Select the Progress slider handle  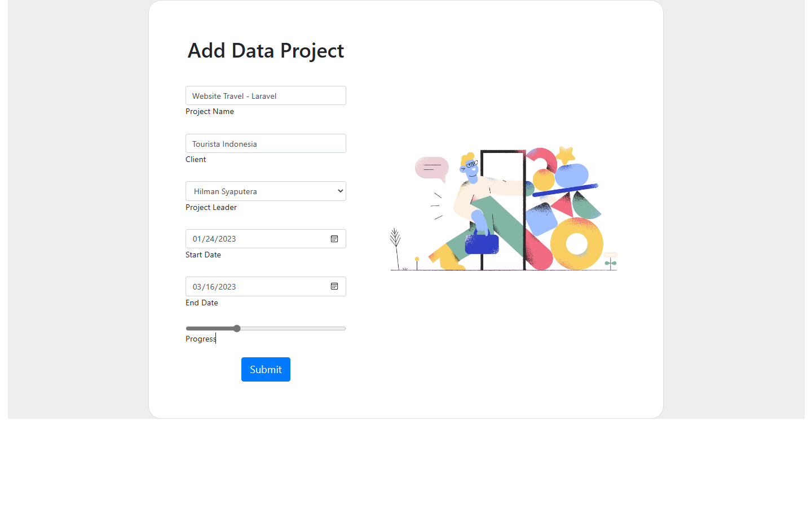[x=236, y=328]
